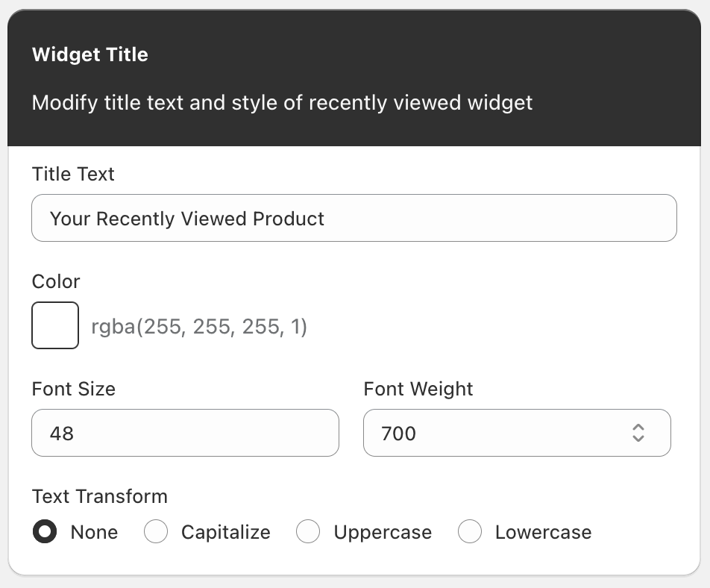The width and height of the screenshot is (710, 588).
Task: Enable the Lowercase radio button
Action: pos(470,532)
